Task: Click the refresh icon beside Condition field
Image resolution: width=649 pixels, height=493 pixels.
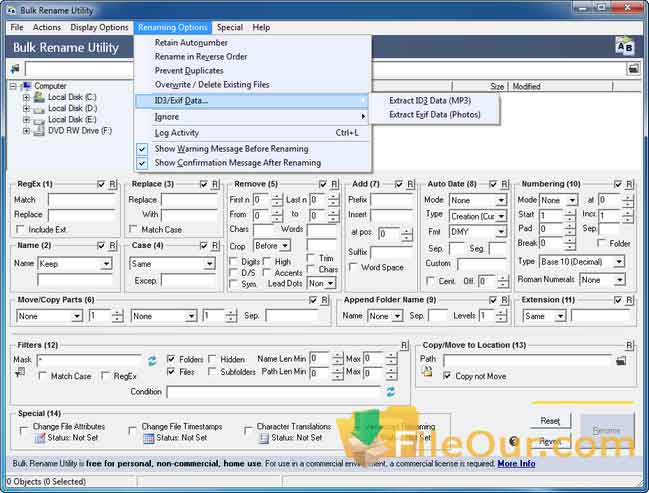Action: tap(391, 392)
